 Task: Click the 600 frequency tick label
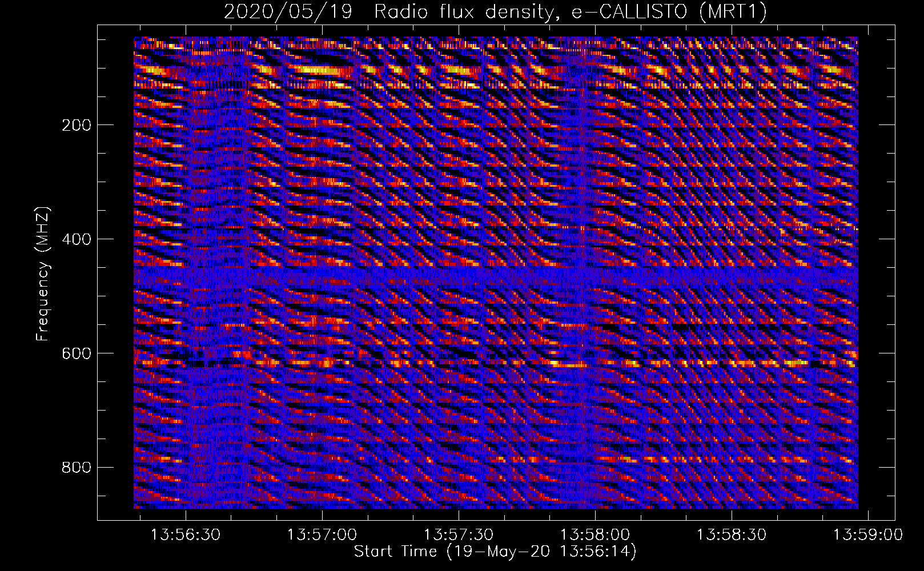point(77,353)
